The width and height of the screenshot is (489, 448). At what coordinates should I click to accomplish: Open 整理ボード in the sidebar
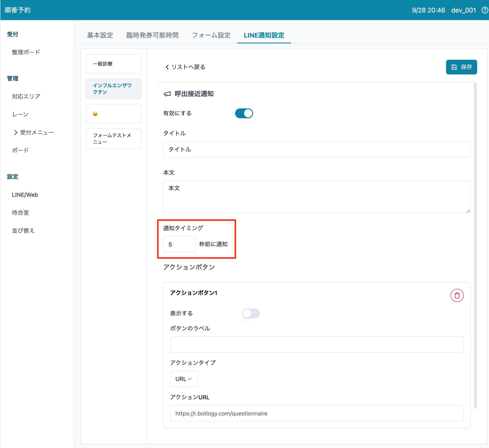(26, 52)
